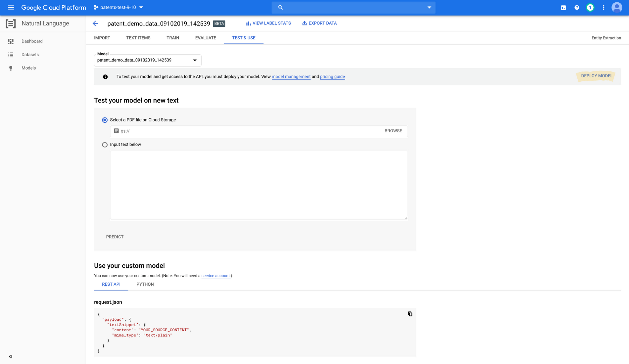The height and width of the screenshot is (364, 629).
Task: Select the REST API tab
Action: (111, 284)
